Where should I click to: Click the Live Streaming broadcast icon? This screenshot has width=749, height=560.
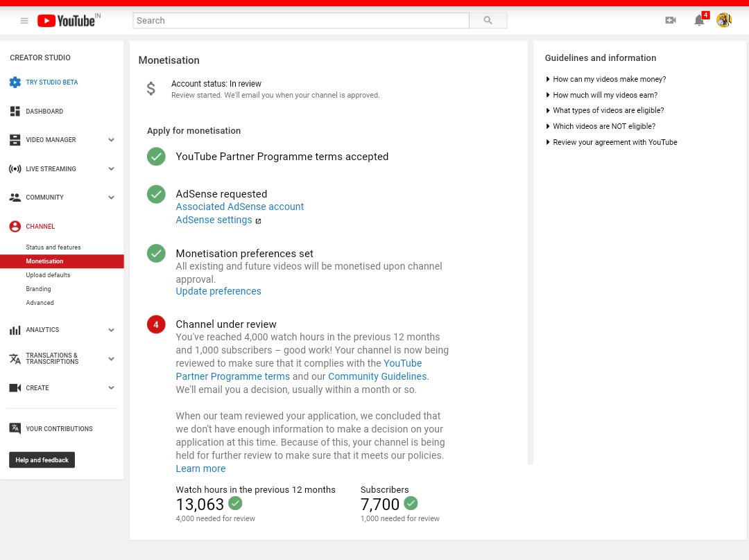coord(15,168)
